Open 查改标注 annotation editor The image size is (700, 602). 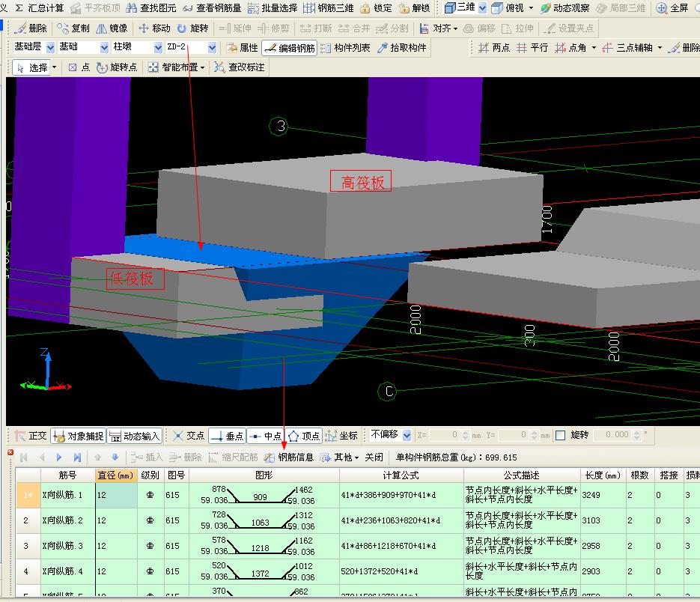point(240,67)
